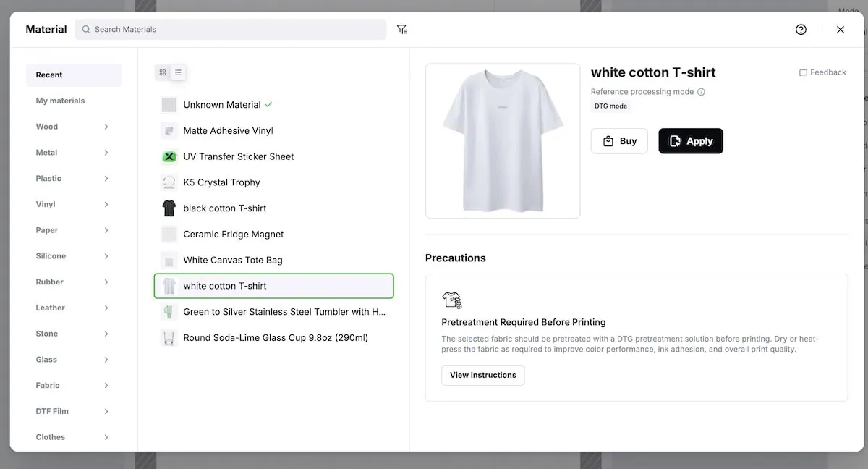The image size is (868, 469).
Task: Open View Instructions for pretreatment
Action: [483, 375]
